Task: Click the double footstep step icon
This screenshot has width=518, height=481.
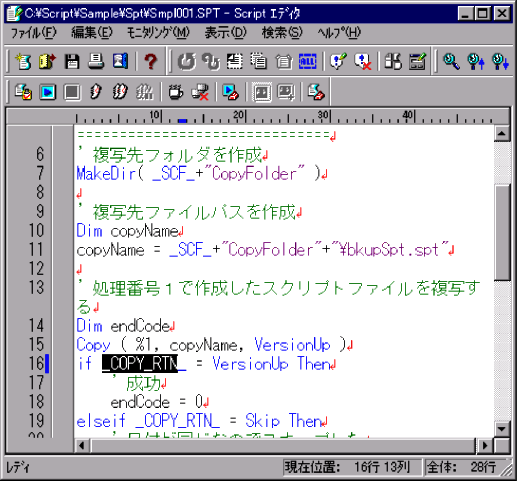Action: [x=120, y=92]
